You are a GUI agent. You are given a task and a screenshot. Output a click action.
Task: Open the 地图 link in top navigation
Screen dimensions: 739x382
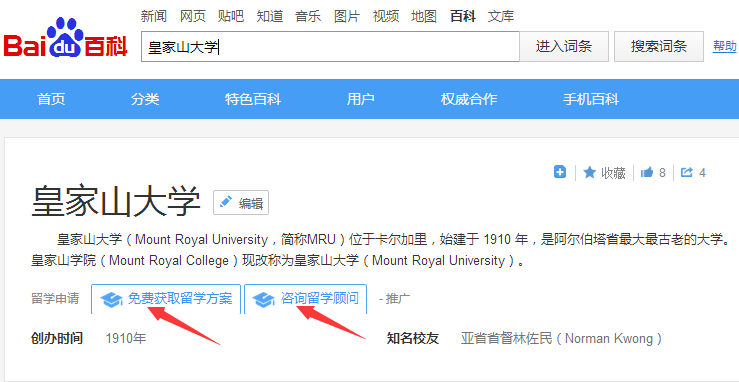tap(424, 16)
